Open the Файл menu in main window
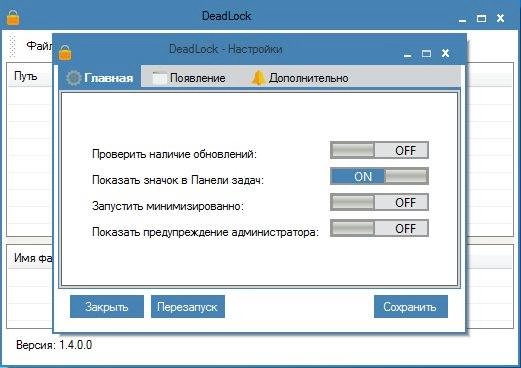The width and height of the screenshot is (521, 368). 39,46
